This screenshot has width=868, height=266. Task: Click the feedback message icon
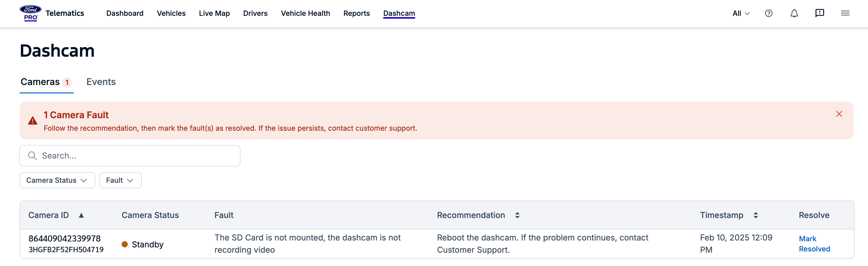[x=820, y=14]
